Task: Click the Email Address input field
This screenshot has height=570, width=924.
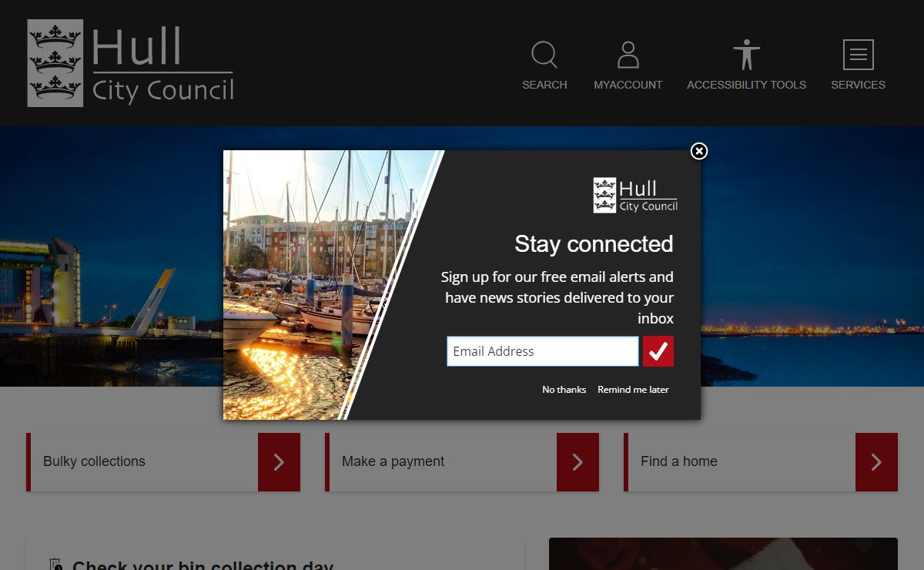Action: coord(542,351)
